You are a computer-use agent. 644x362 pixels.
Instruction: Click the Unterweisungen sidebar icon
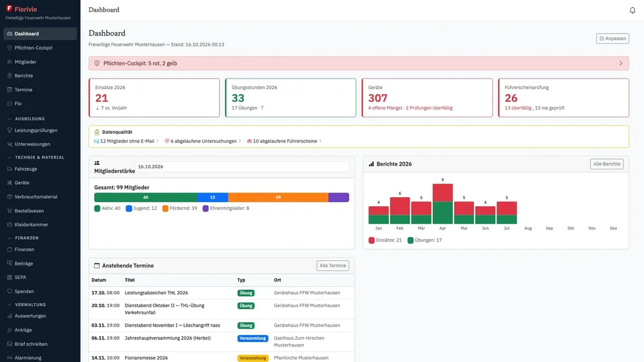[10, 144]
